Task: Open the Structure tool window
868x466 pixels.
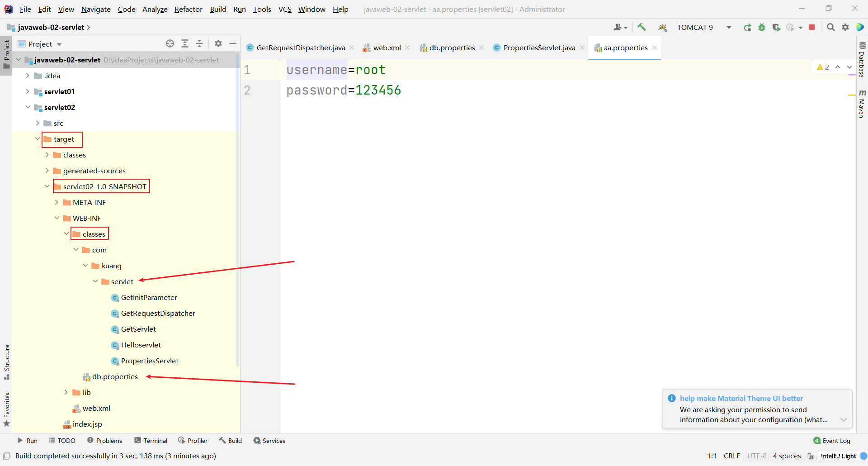Action: 6,362
